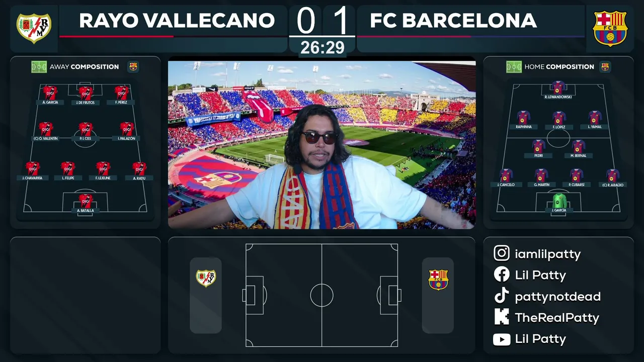Click the pitch icon next to Away Composition
Screen dimensions: 644x362
[x=39, y=66]
